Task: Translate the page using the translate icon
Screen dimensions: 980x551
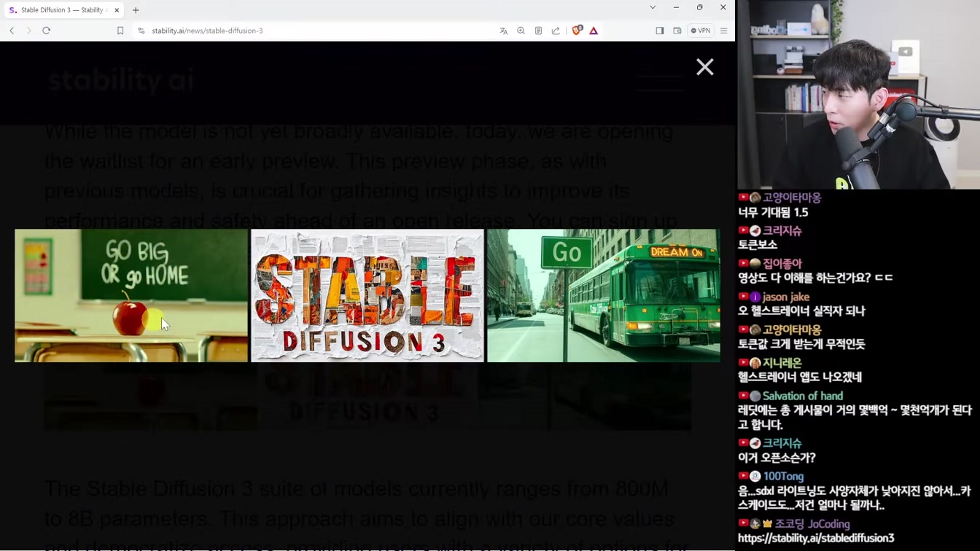Action: point(503,31)
